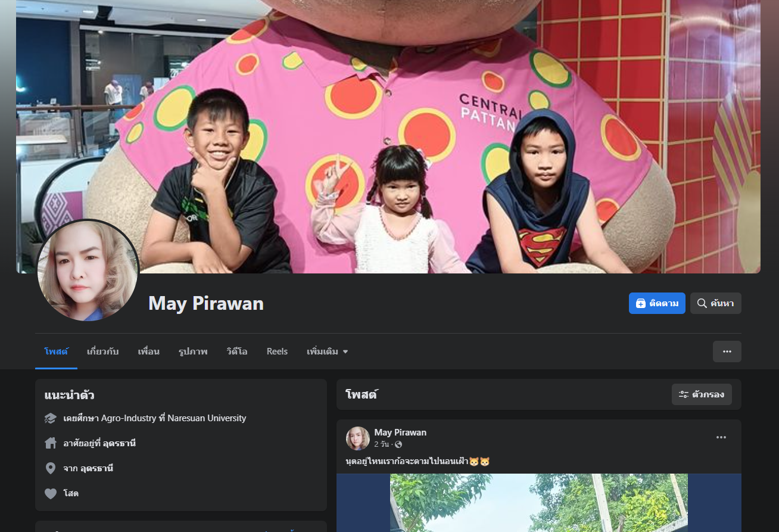Click the graduation cap education icon
This screenshot has width=779, height=532.
[51, 418]
